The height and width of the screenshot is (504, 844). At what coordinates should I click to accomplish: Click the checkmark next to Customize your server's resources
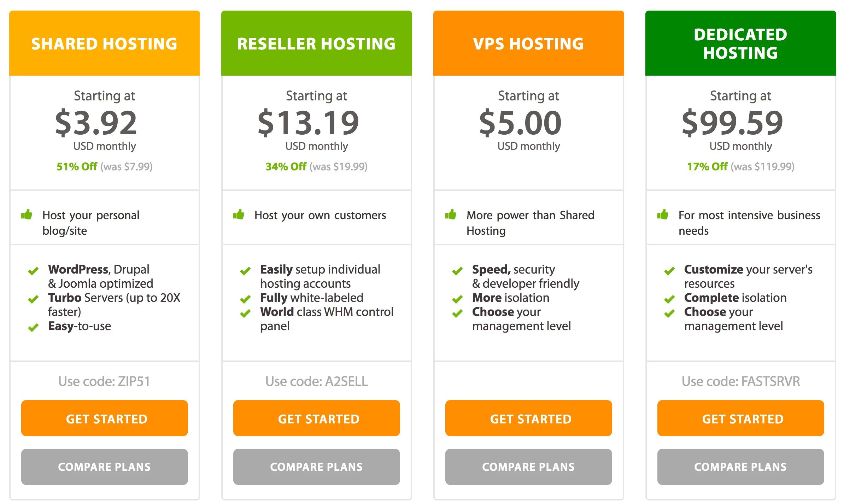point(669,271)
